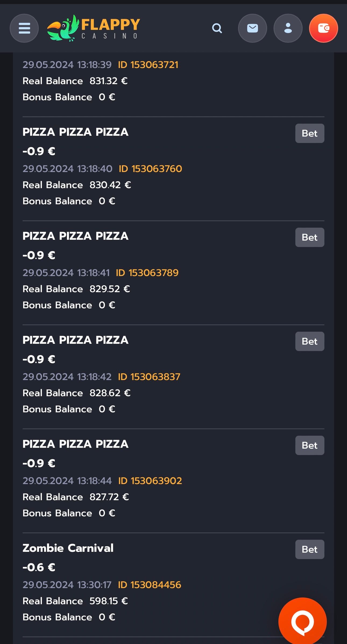Click Bet tag for transaction 153063760
The image size is (347, 644).
[x=310, y=133]
